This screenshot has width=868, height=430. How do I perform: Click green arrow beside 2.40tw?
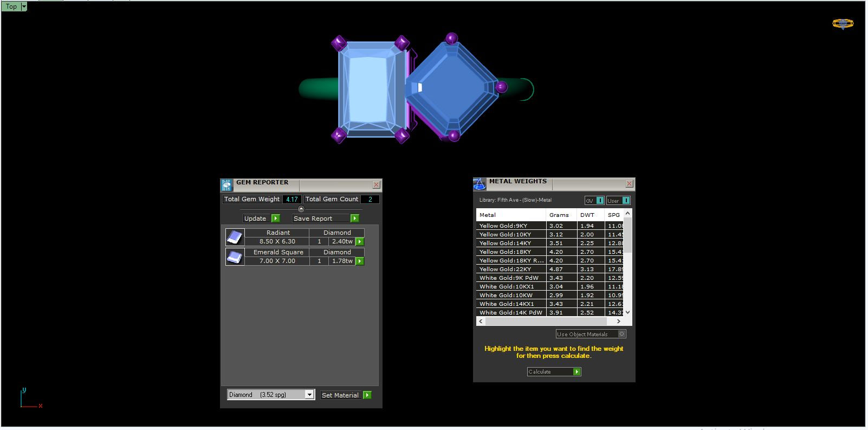360,242
